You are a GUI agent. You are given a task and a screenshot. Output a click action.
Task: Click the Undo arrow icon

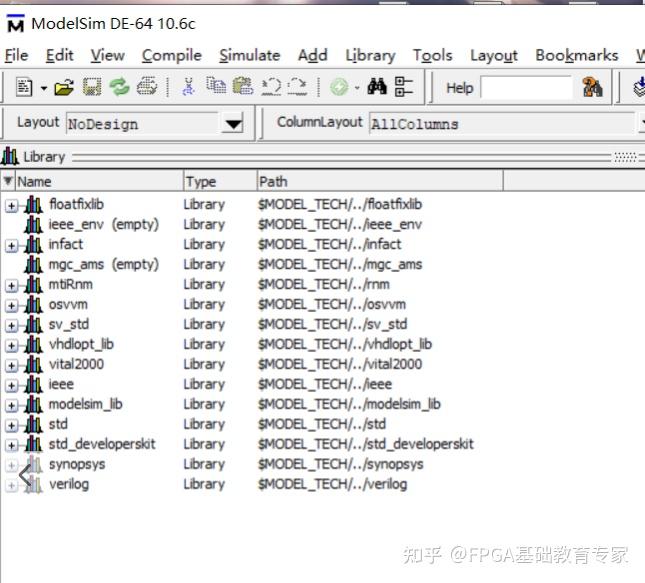click(x=271, y=86)
